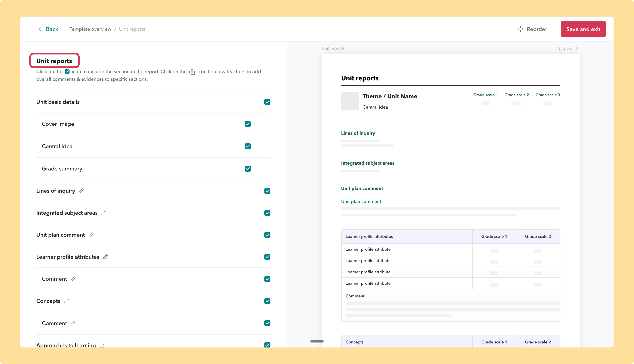Click the Unit reports breadcrumb
Viewport: 634px width, 364px height.
click(x=132, y=29)
